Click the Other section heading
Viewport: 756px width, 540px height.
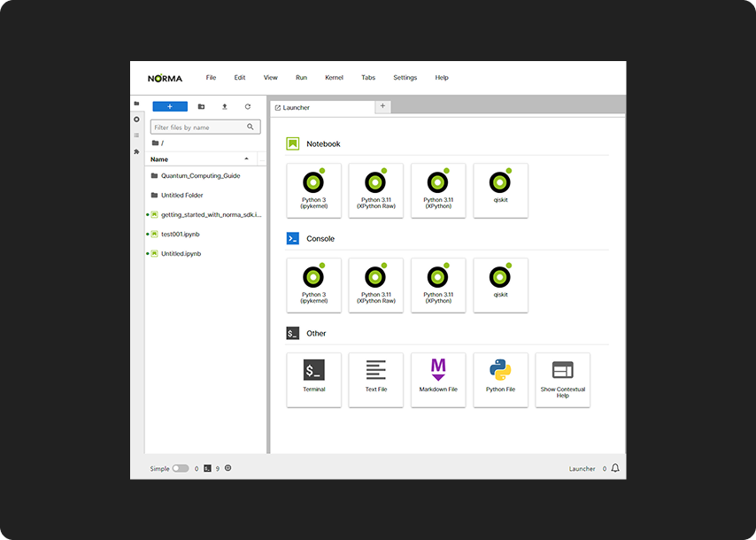pos(316,333)
